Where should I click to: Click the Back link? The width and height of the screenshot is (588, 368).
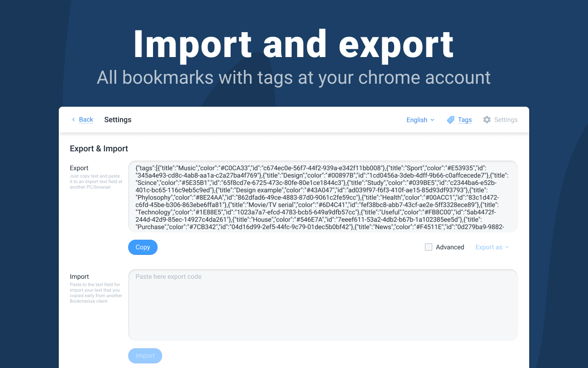pos(86,120)
